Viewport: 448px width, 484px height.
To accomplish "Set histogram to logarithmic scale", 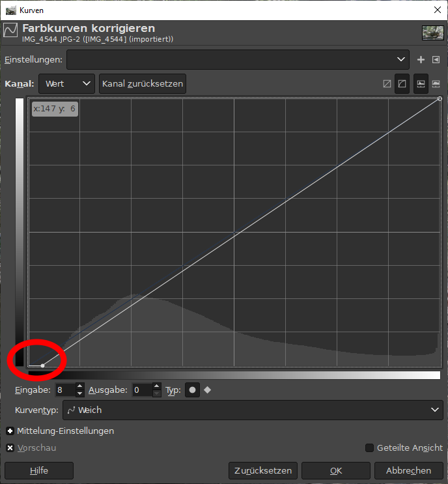I will [x=436, y=84].
